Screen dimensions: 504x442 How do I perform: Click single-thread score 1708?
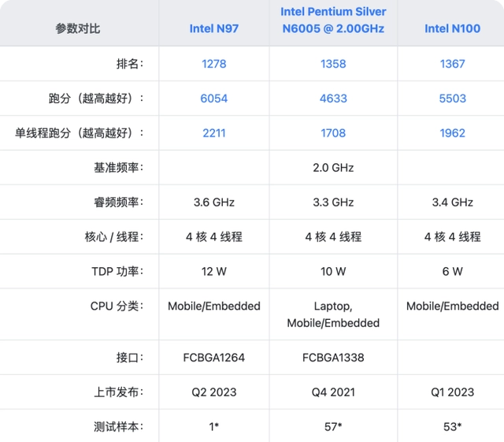333,133
